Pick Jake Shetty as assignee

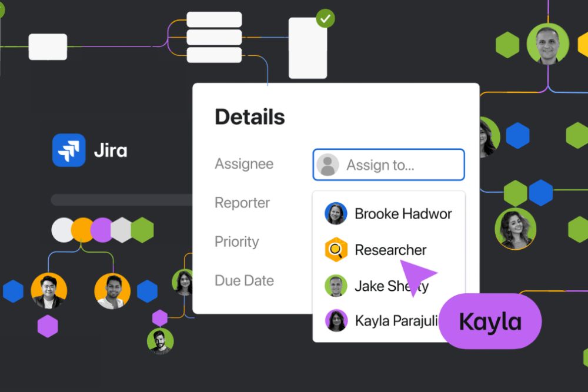pos(391,286)
